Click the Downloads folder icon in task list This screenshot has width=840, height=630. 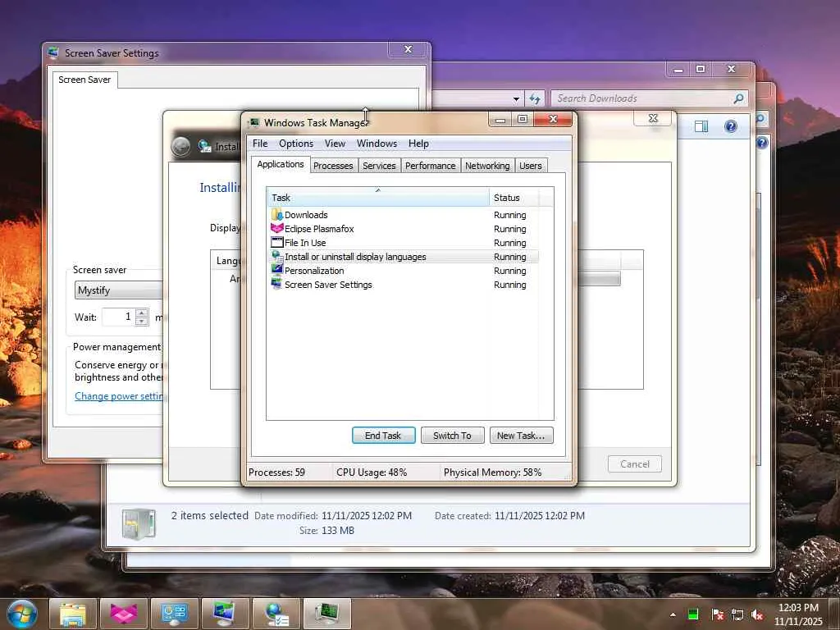[x=276, y=215]
